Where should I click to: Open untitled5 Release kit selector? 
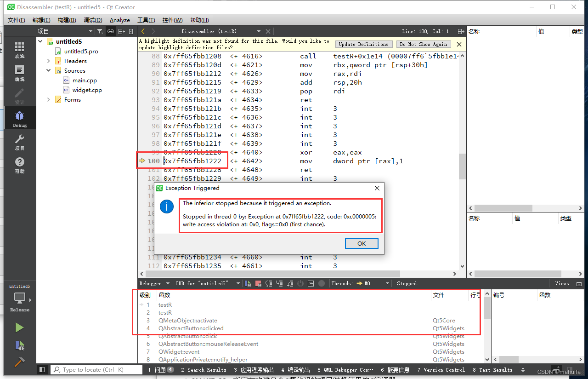pos(19,298)
